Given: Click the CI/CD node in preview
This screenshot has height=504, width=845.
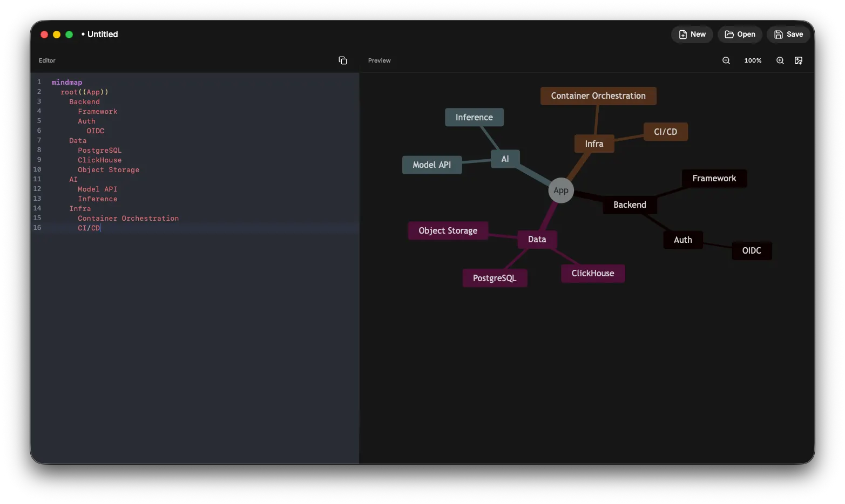Looking at the screenshot, I should tap(665, 132).
